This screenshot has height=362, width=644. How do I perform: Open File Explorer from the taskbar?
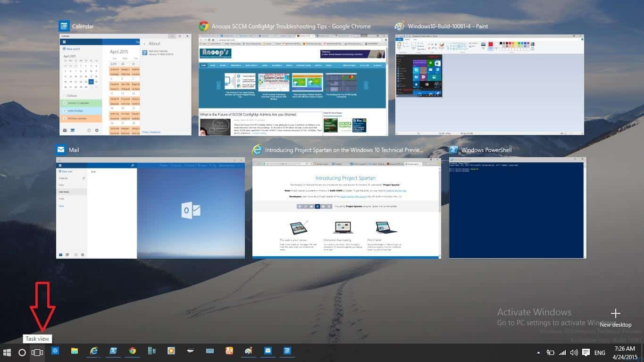point(75,351)
